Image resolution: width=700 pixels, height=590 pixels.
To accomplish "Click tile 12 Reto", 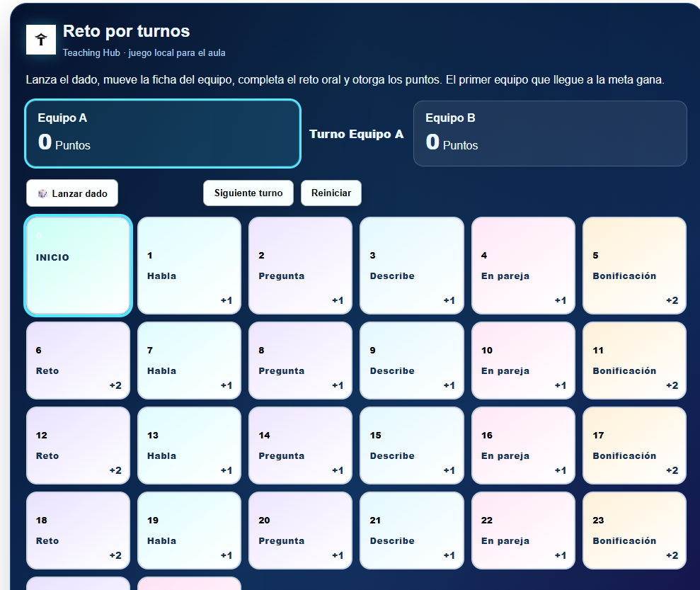I will click(x=78, y=446).
